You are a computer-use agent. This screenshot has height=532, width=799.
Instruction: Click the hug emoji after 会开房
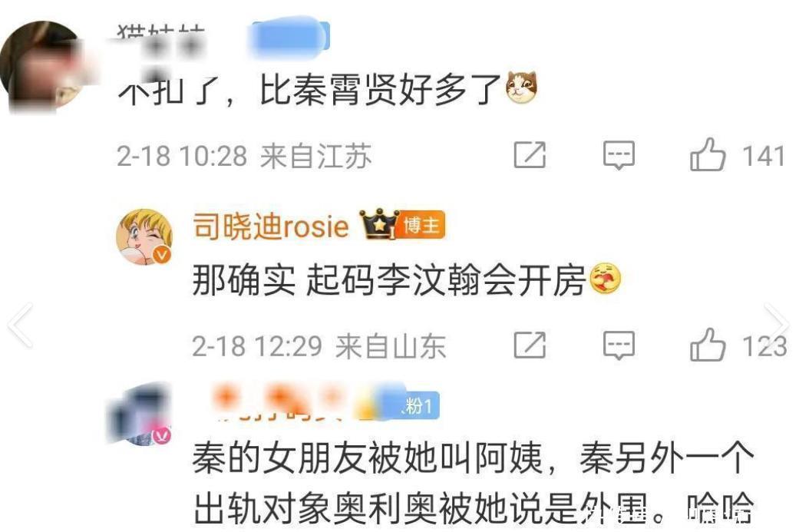606,279
